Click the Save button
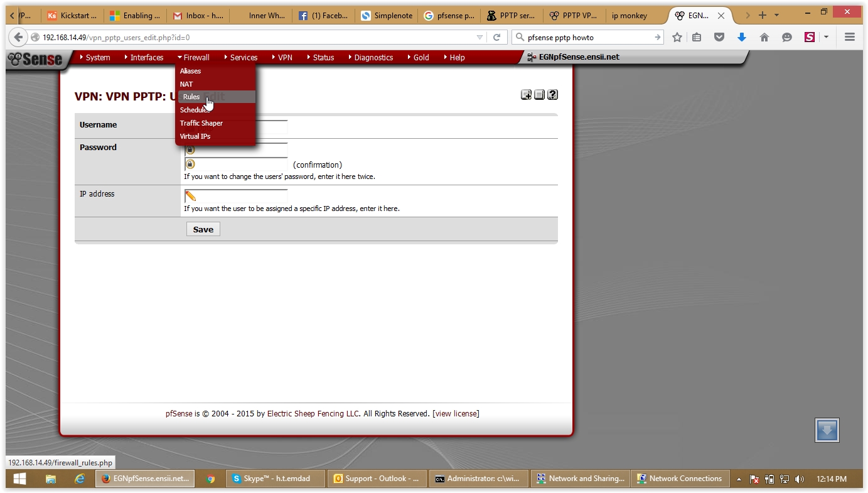The height and width of the screenshot is (493, 868). (203, 229)
